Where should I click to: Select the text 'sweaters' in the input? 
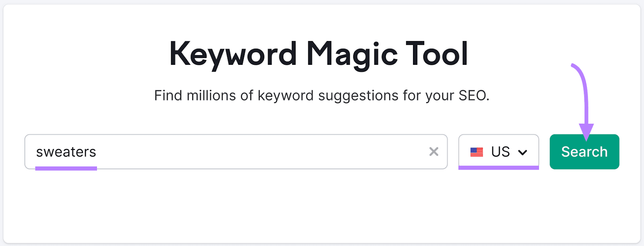coord(66,152)
